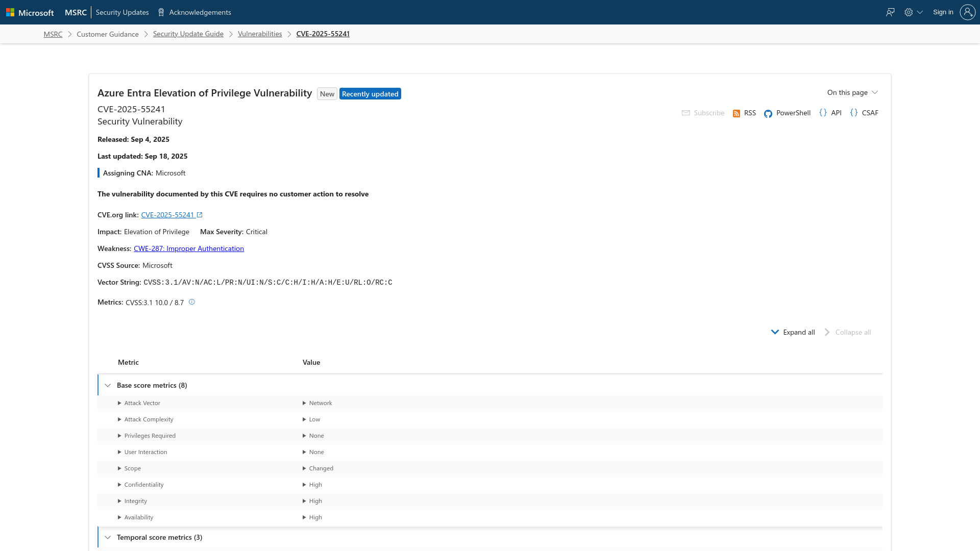Click the Expand all button
Image resolution: width=980 pixels, height=551 pixels.
click(x=793, y=332)
